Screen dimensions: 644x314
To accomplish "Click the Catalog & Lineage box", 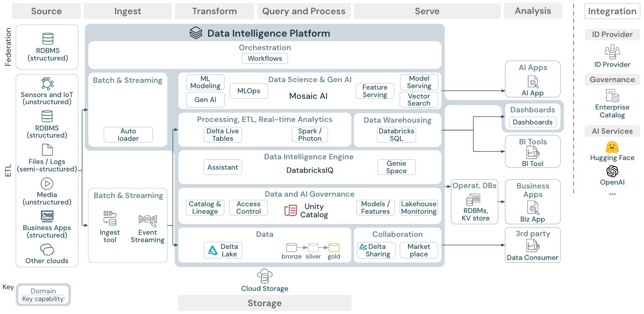I will [205, 208].
